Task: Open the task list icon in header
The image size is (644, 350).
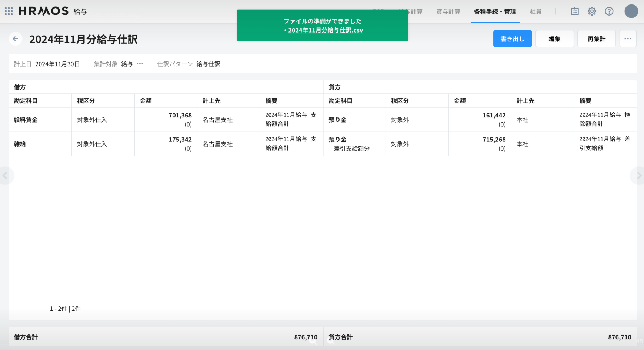Action: [x=574, y=11]
